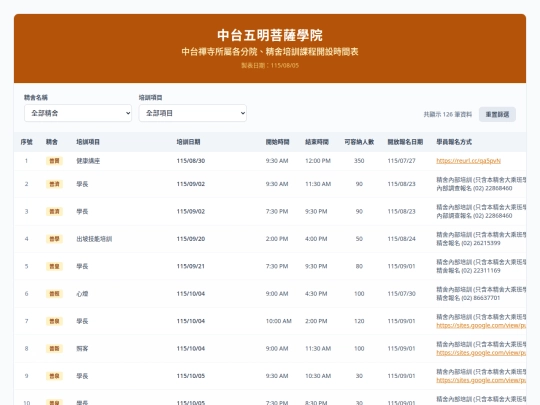The image size is (540, 405).
Task: Click the 培訓項目 table column header
Action: (x=88, y=142)
